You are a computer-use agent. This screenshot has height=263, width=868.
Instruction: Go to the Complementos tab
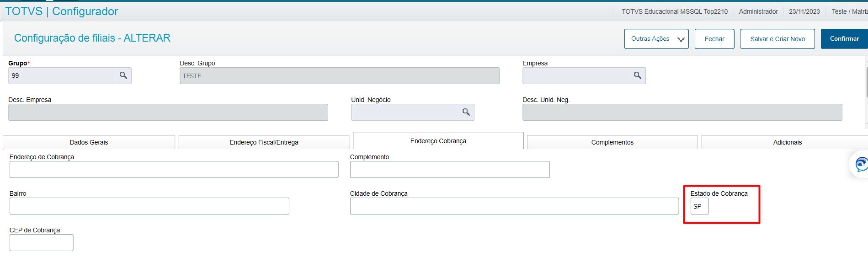coord(612,142)
